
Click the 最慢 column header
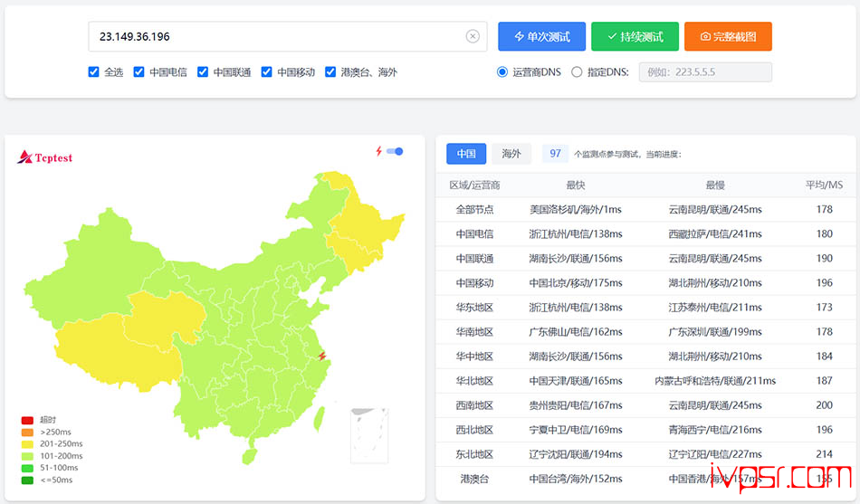click(x=715, y=185)
